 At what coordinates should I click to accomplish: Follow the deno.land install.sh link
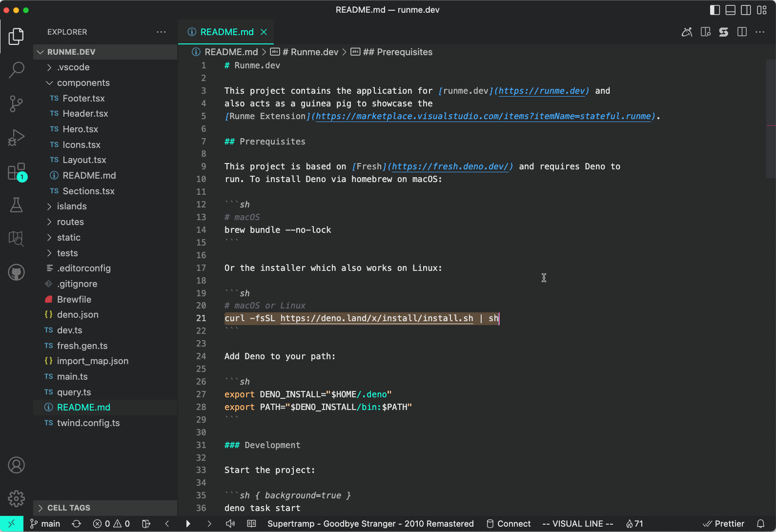377,319
